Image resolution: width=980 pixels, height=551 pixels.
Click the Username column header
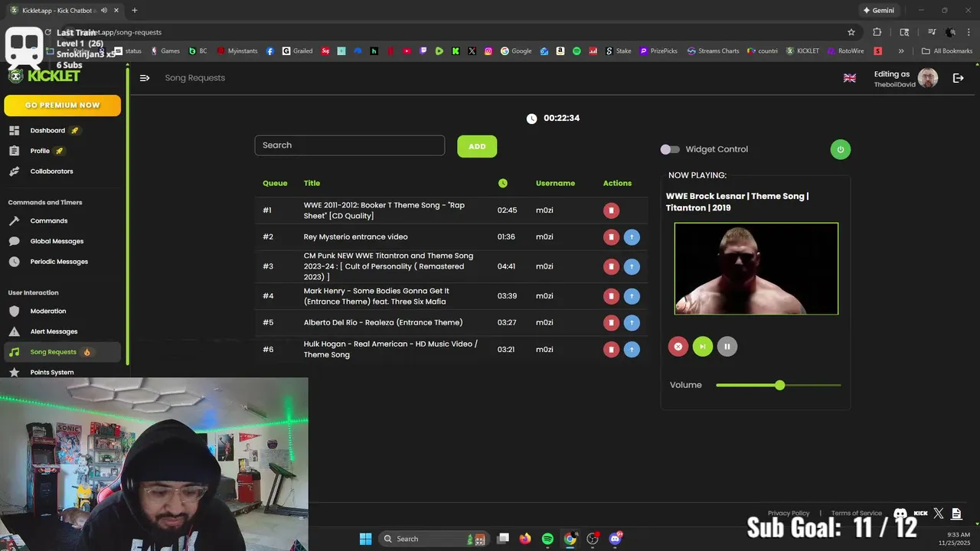click(555, 183)
